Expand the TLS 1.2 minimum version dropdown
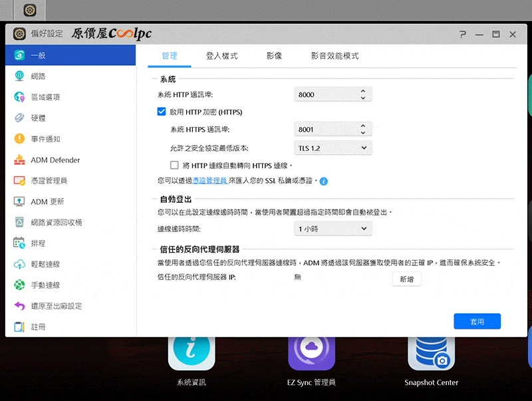Viewport: 532px width, 401px height. point(333,148)
